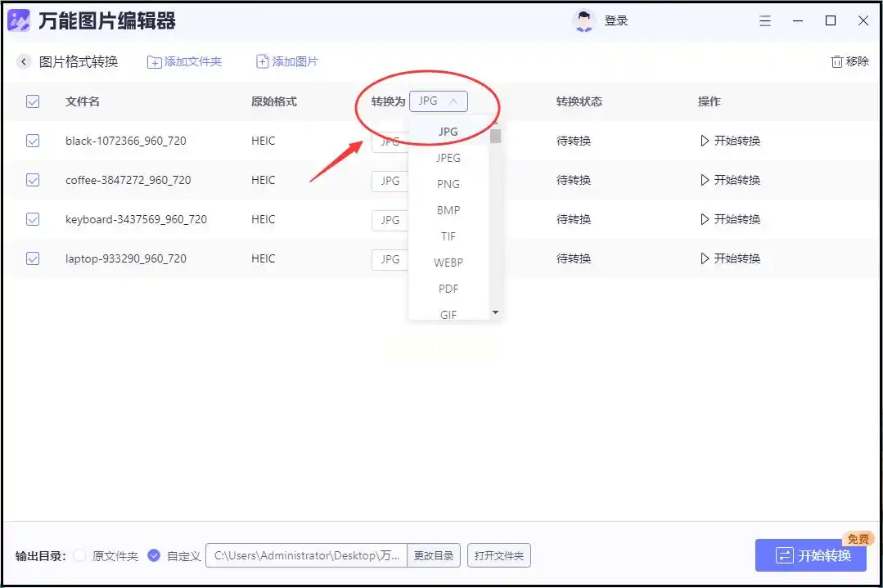The width and height of the screenshot is (883, 588).
Task: Open the JPG dropdown for the coffee row
Action: pos(390,181)
